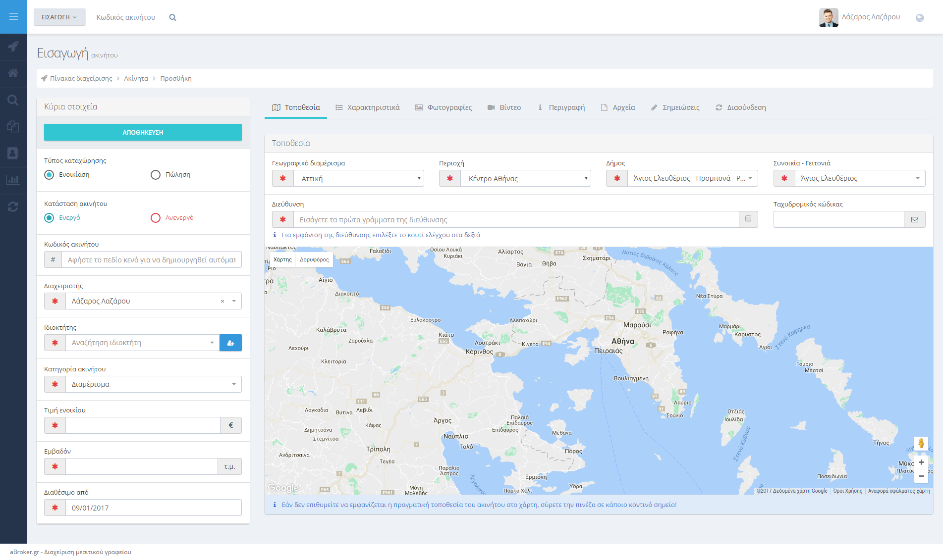Click the ΑΠΟΘΗΚΕΥΣΗ save button

click(143, 132)
